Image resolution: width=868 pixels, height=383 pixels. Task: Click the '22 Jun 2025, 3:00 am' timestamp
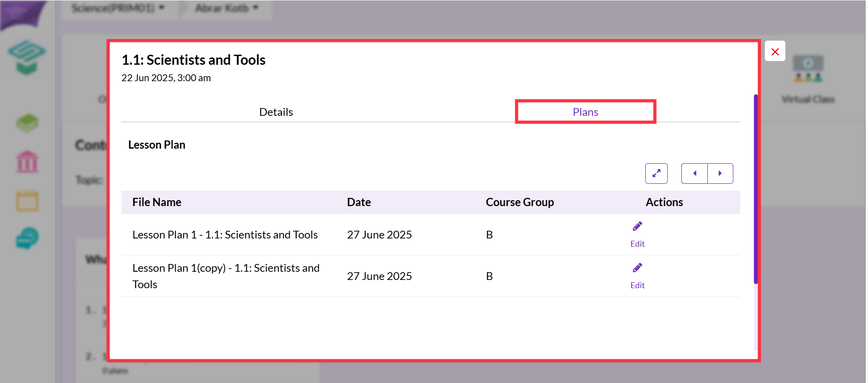tap(166, 78)
